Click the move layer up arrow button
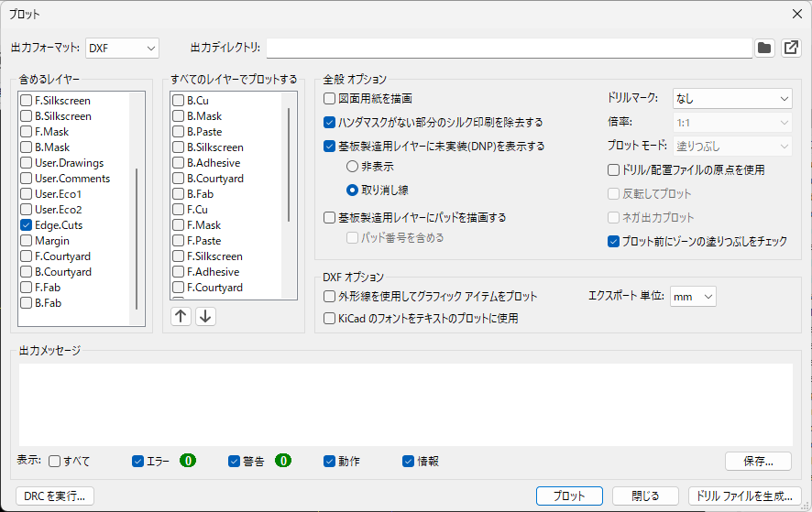This screenshot has width=812, height=512. (181, 316)
